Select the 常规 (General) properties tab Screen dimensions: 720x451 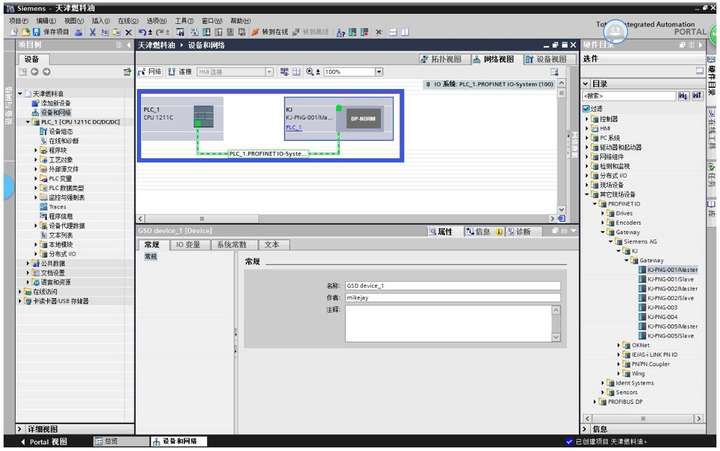152,244
